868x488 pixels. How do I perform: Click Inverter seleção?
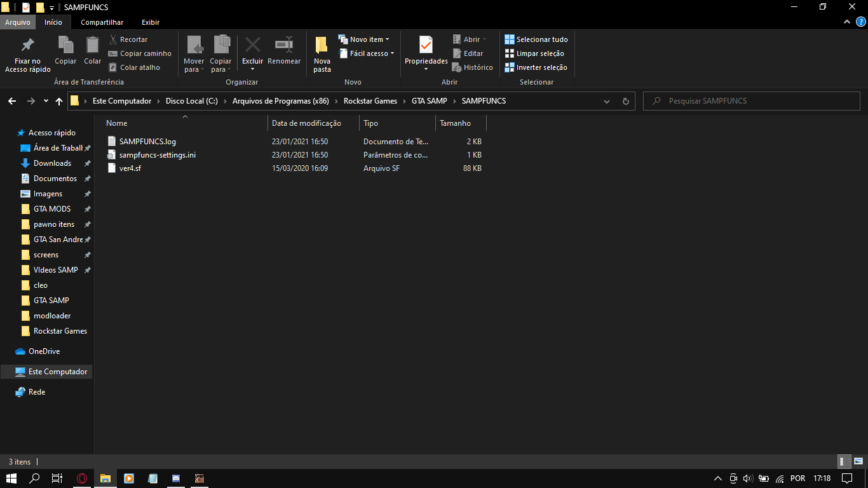click(536, 67)
